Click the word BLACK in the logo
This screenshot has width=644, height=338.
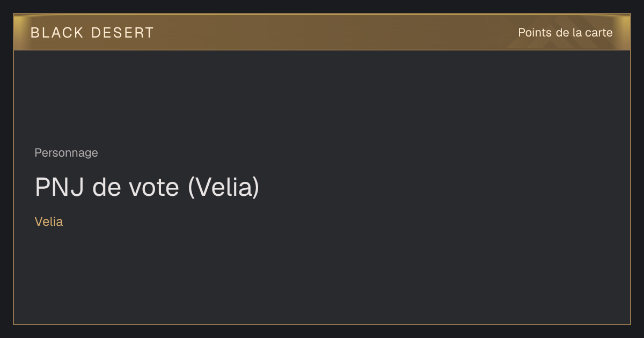pos(57,33)
